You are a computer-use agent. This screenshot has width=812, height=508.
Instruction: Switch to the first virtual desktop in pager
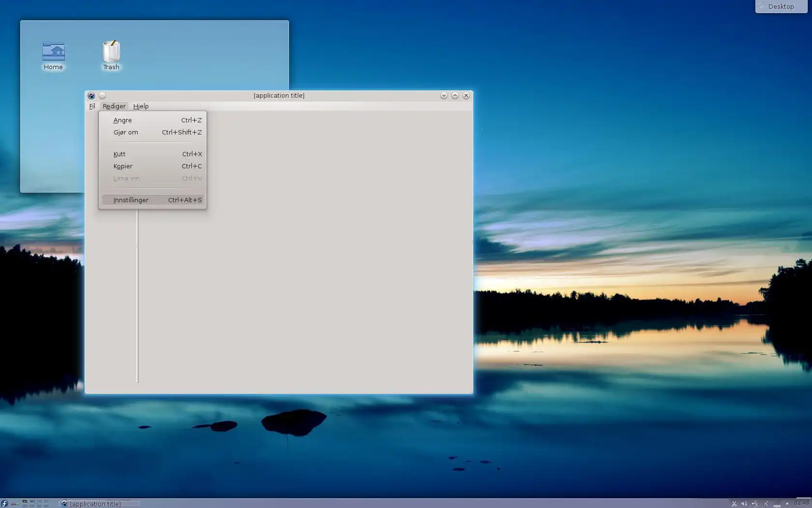point(25,502)
